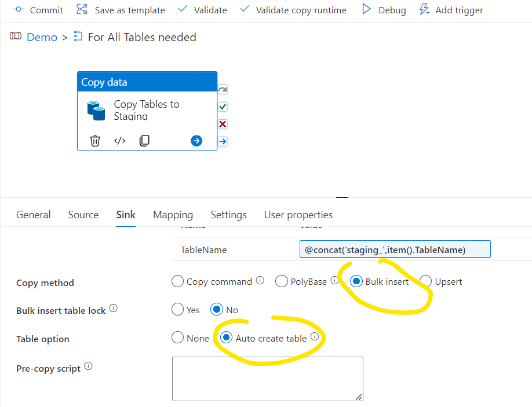
Task: Select the Copy command radio option
Action: click(x=178, y=281)
